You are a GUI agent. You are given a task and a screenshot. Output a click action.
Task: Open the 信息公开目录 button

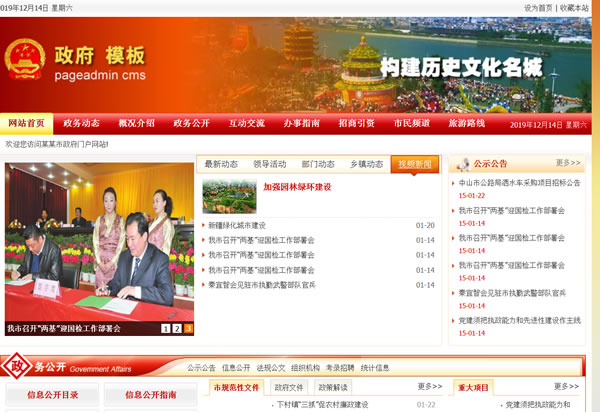(x=52, y=395)
